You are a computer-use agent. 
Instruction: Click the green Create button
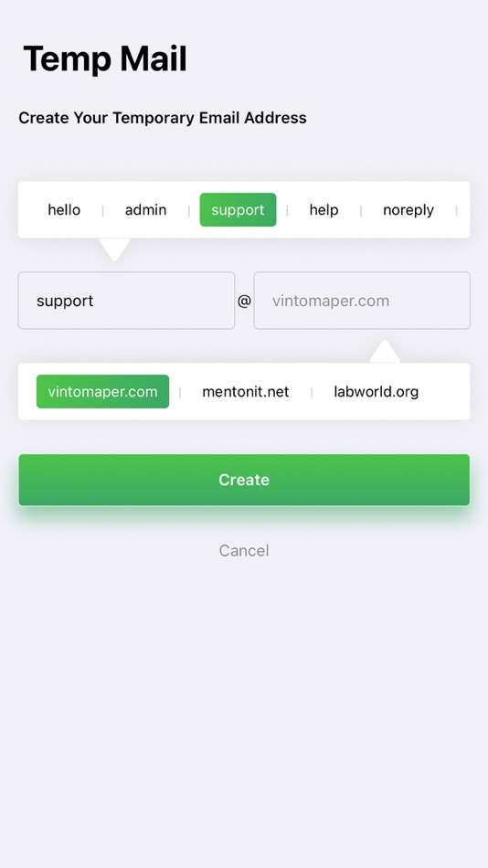244,480
